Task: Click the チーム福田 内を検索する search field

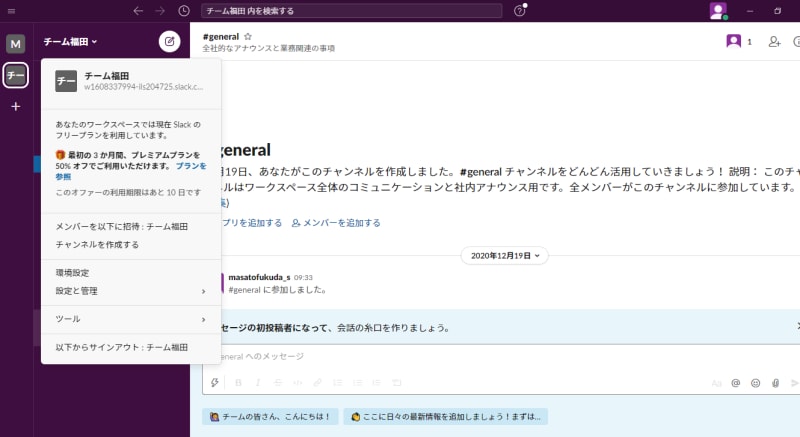Action: 352,11
